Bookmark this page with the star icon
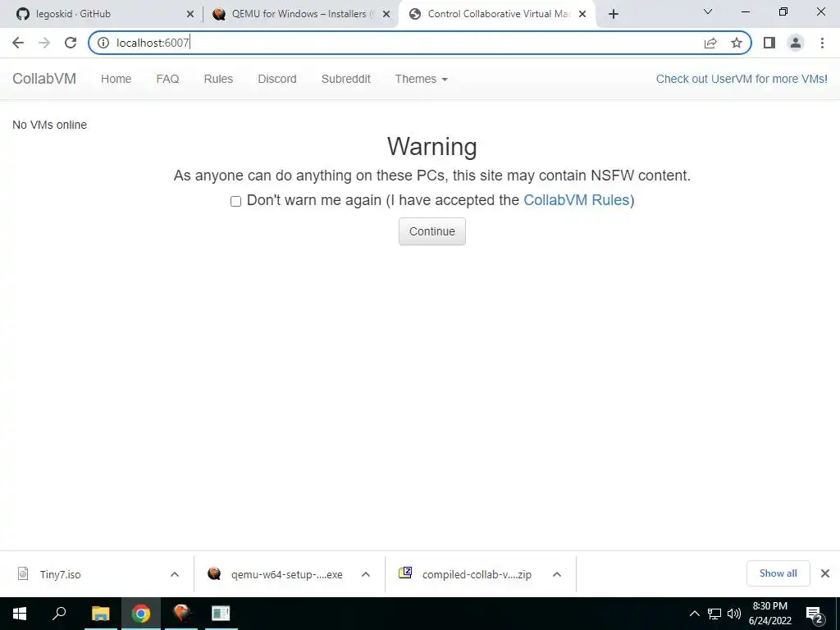 pos(737,43)
